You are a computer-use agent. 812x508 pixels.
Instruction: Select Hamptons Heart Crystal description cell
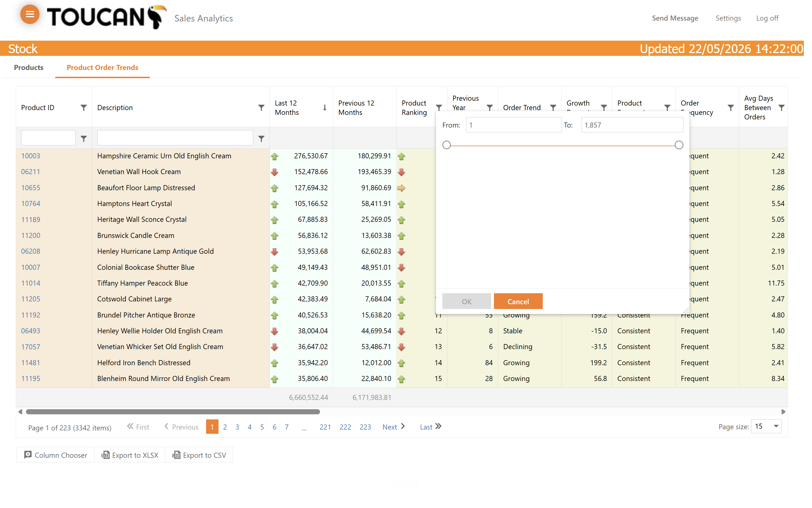180,203
